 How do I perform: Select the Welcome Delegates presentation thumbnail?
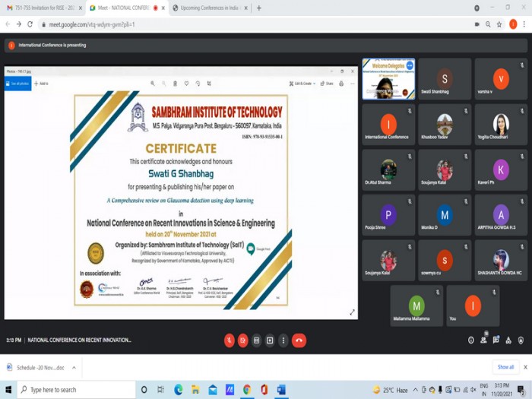coord(388,79)
